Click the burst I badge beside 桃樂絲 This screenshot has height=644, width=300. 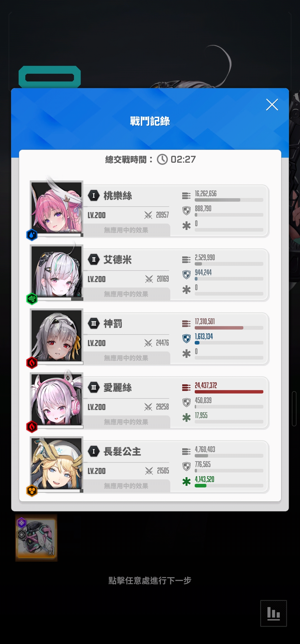pyautogui.click(x=94, y=195)
